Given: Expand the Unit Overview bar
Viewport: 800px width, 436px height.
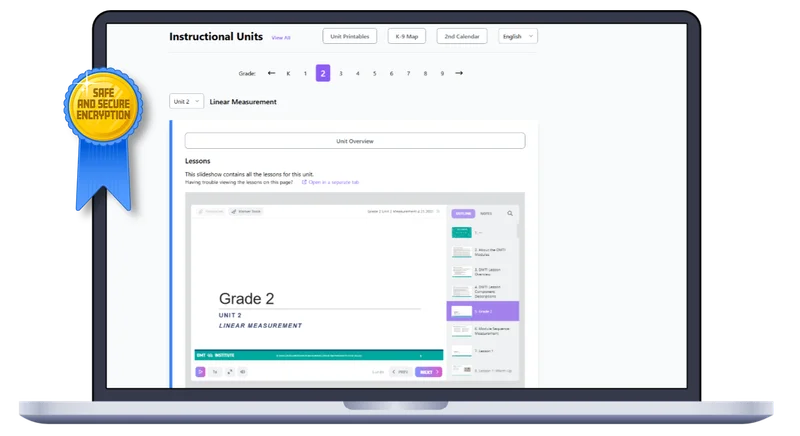Looking at the screenshot, I should click(x=355, y=141).
